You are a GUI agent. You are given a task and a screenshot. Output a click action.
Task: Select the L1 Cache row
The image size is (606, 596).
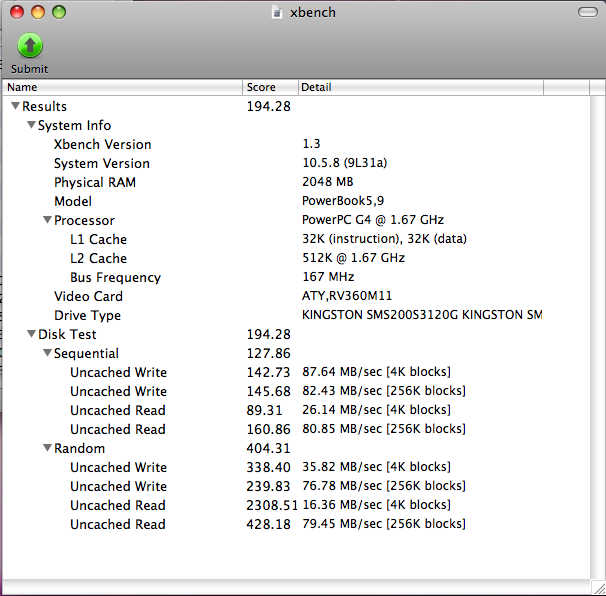(x=296, y=239)
